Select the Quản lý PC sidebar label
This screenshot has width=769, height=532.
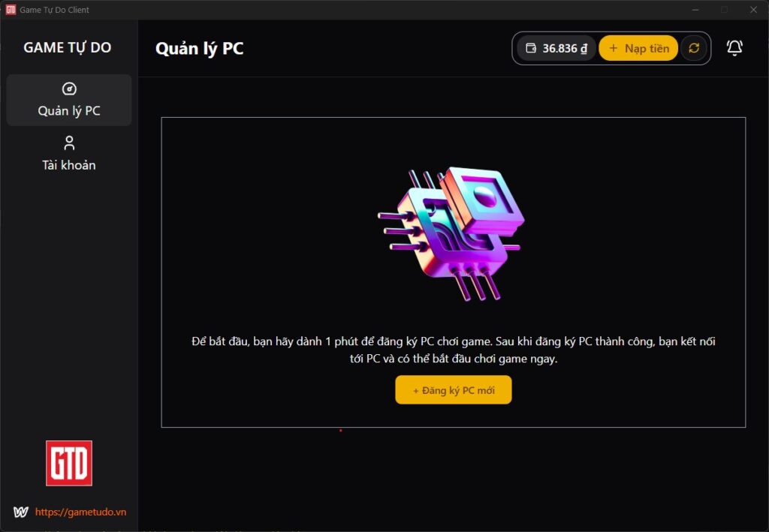[x=69, y=111]
